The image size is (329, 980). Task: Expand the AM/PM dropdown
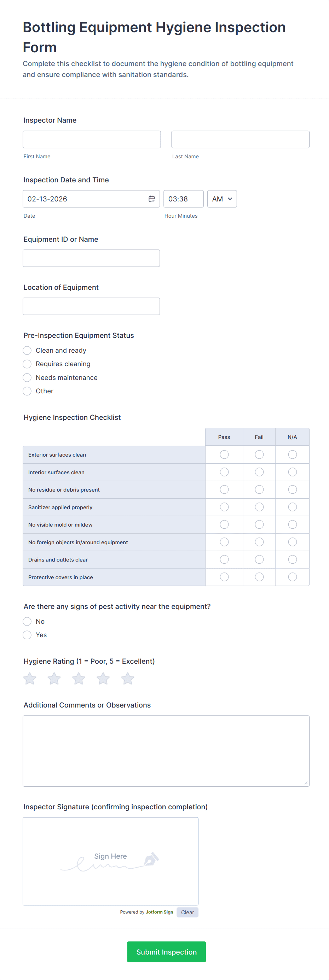(222, 199)
